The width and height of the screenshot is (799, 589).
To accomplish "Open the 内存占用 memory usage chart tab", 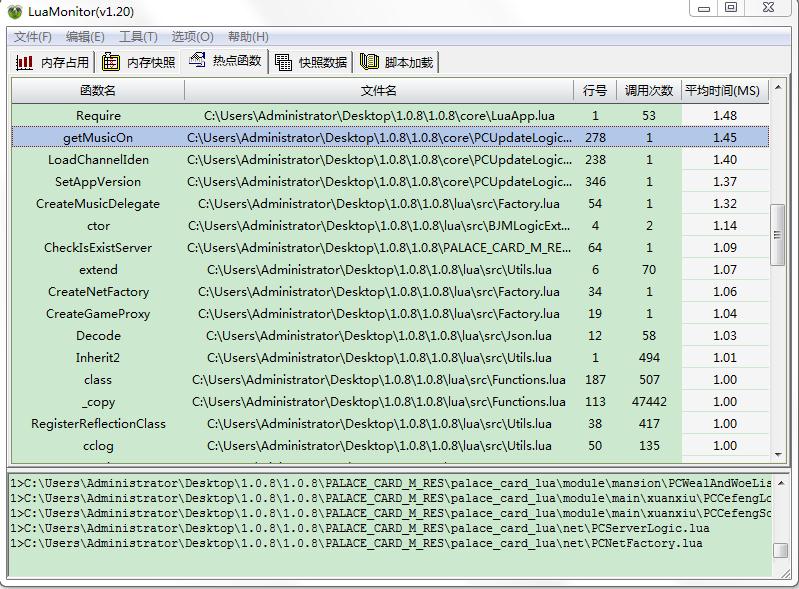I will pos(53,62).
